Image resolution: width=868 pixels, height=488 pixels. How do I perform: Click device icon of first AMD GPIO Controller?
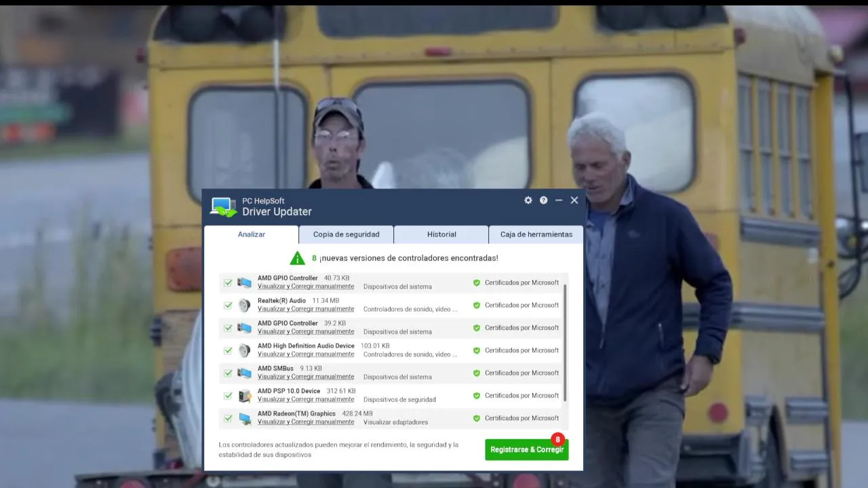pos(244,283)
